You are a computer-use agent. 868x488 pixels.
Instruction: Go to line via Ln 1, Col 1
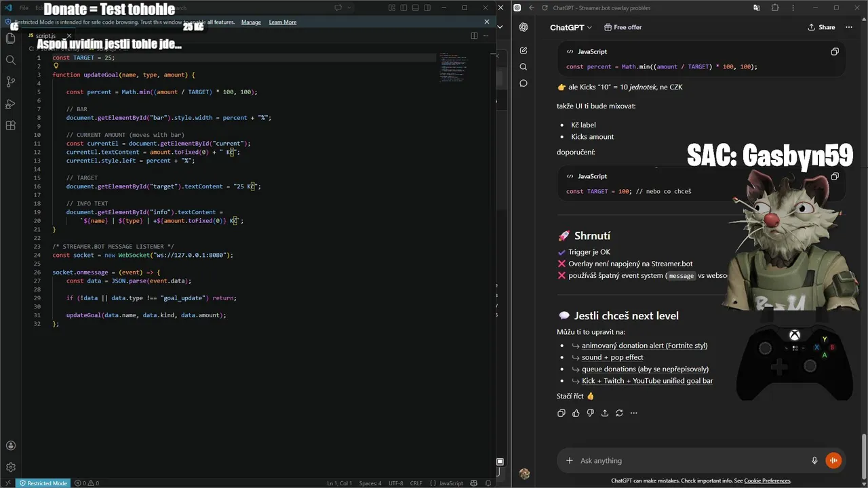tap(340, 483)
